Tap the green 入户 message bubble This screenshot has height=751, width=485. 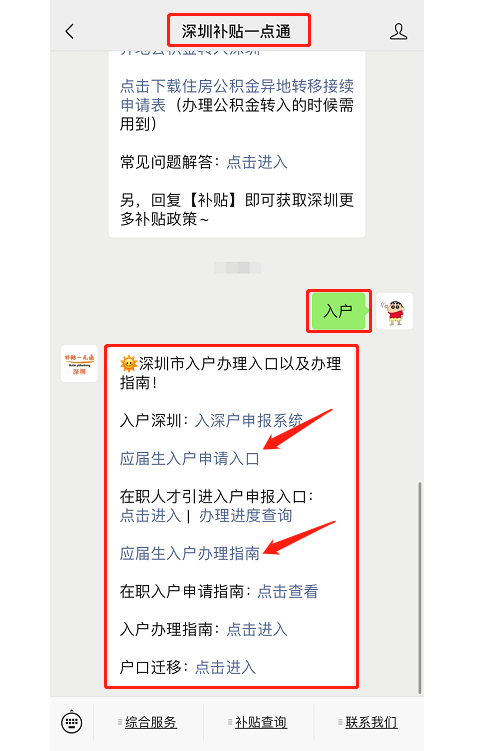(x=338, y=311)
